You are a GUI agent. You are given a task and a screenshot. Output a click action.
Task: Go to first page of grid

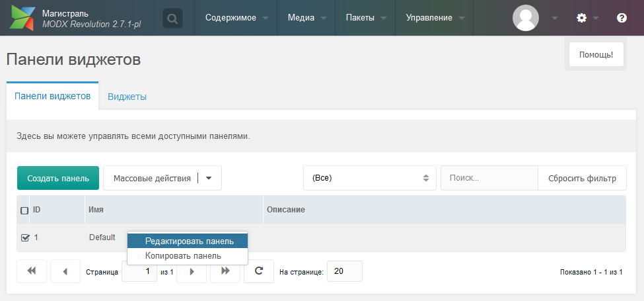pos(31,271)
